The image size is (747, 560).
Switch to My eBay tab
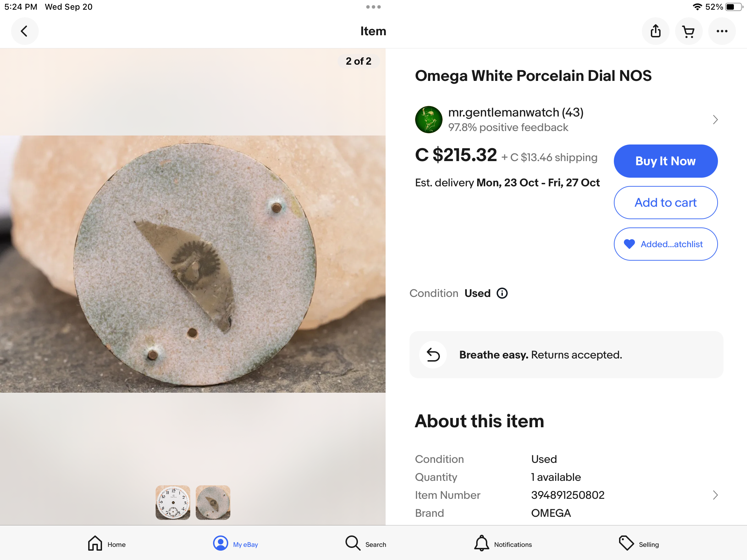pos(236,543)
